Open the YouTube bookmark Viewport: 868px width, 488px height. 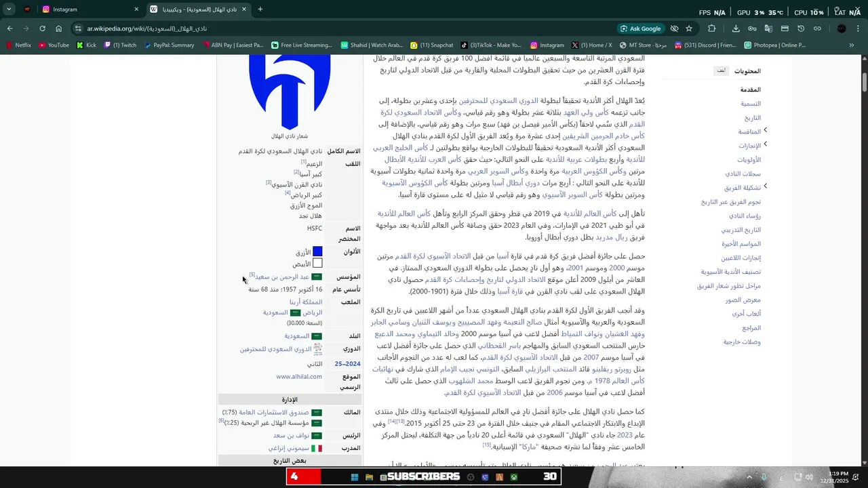tap(54, 45)
